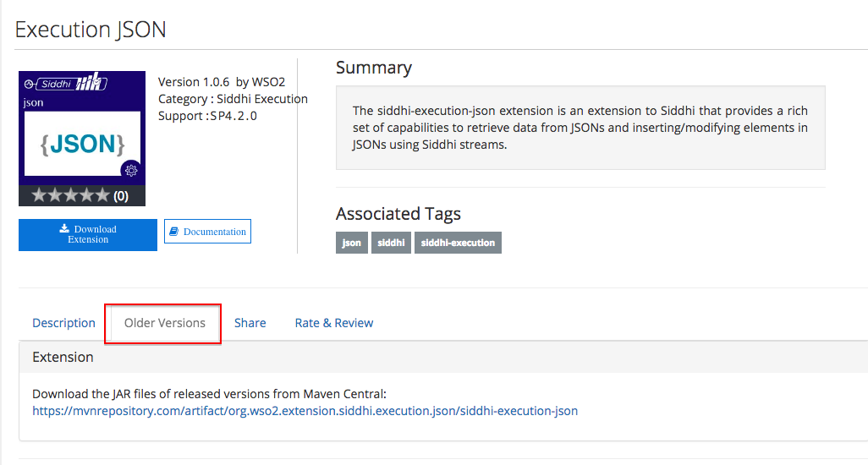Click the json tag
The width and height of the screenshot is (868, 465).
point(352,243)
